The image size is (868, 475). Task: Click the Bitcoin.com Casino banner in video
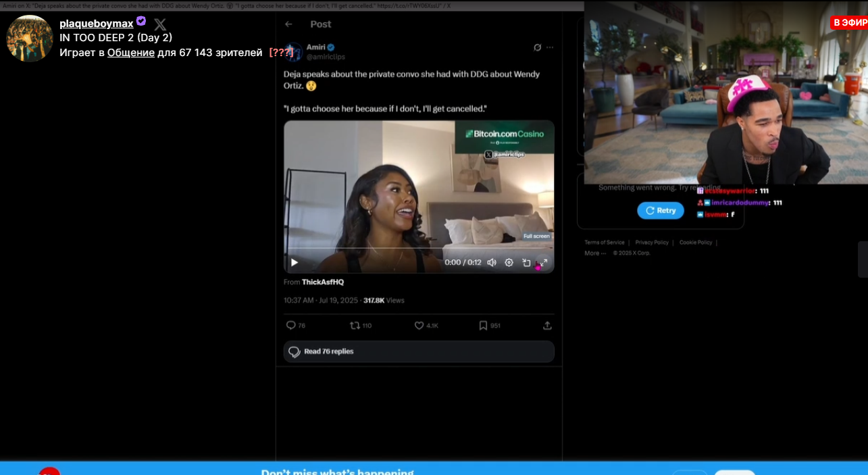[504, 136]
